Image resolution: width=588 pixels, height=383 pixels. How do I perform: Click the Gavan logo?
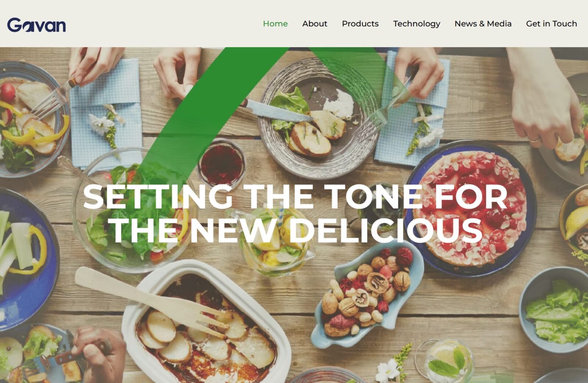click(36, 25)
